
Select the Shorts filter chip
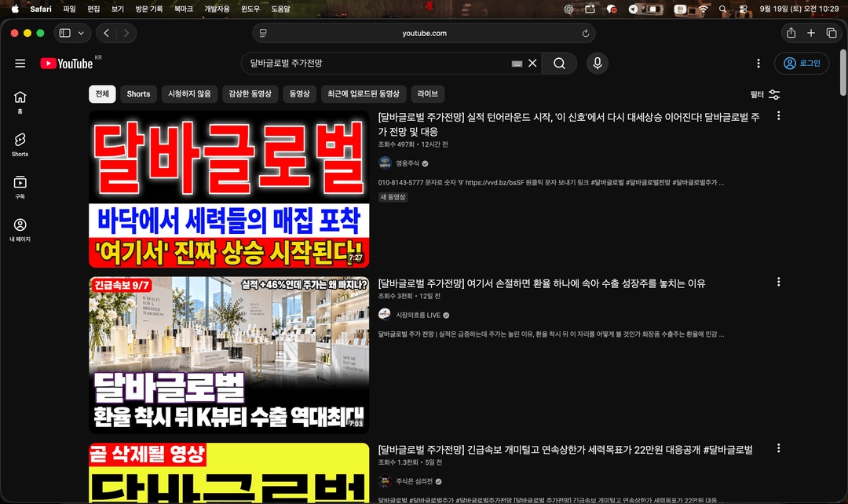138,94
